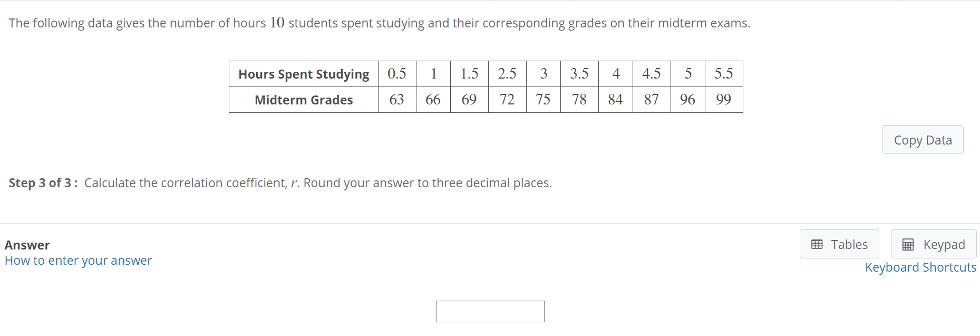Open the Tables panel
Screen dimensions: 980x336
pyautogui.click(x=839, y=244)
